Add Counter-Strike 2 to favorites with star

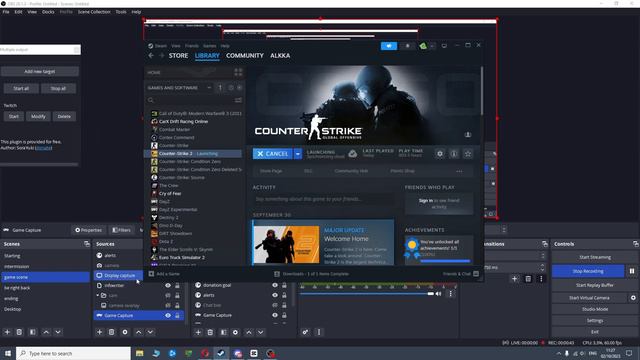click(468, 154)
